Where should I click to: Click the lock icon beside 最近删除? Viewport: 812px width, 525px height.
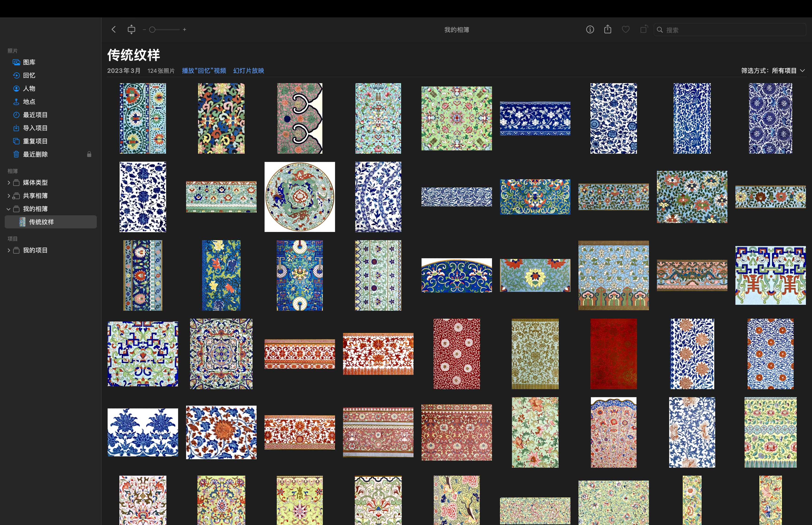[x=89, y=154]
